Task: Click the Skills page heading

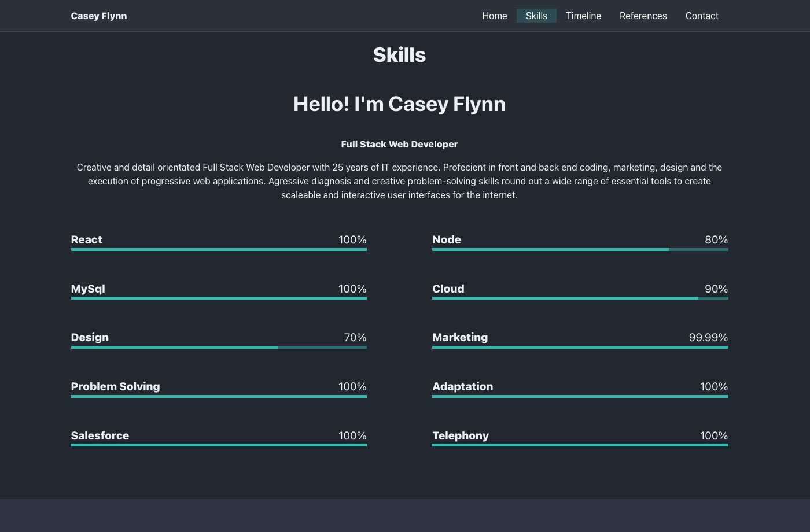Action: tap(399, 55)
